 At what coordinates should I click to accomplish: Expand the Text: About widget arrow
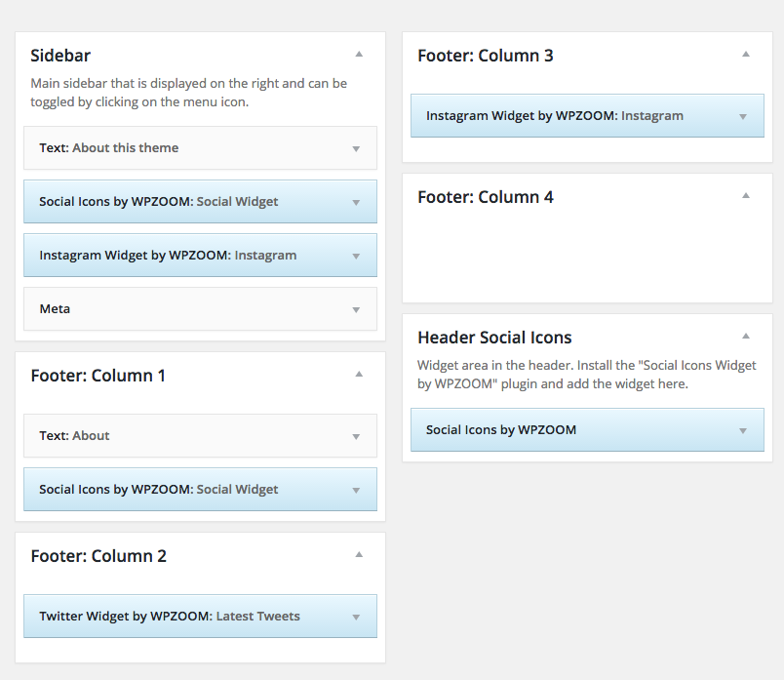coord(356,436)
